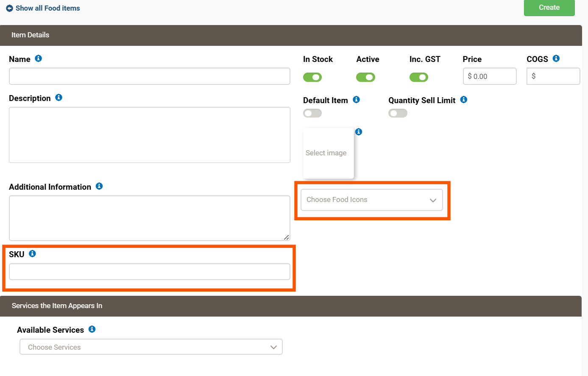The image size is (588, 376).
Task: Click the Price field showing $ 0.00
Action: click(x=490, y=76)
